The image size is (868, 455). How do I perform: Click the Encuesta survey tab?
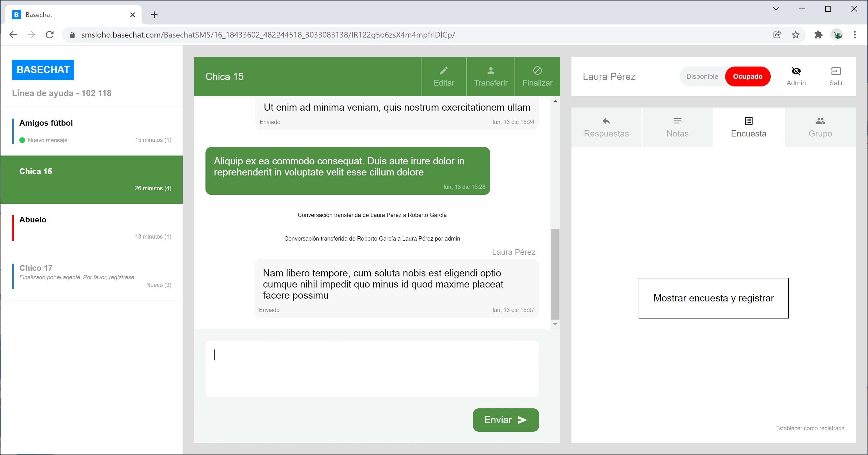pos(748,127)
